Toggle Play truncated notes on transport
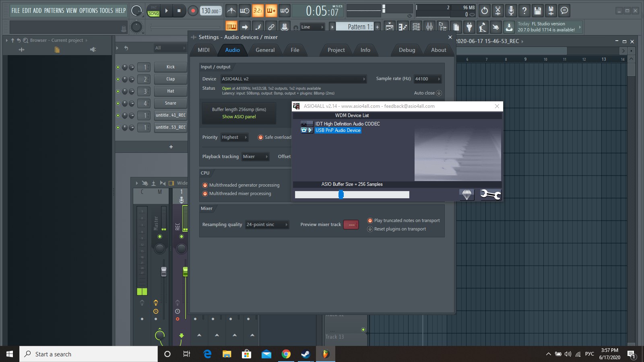 tap(370, 220)
